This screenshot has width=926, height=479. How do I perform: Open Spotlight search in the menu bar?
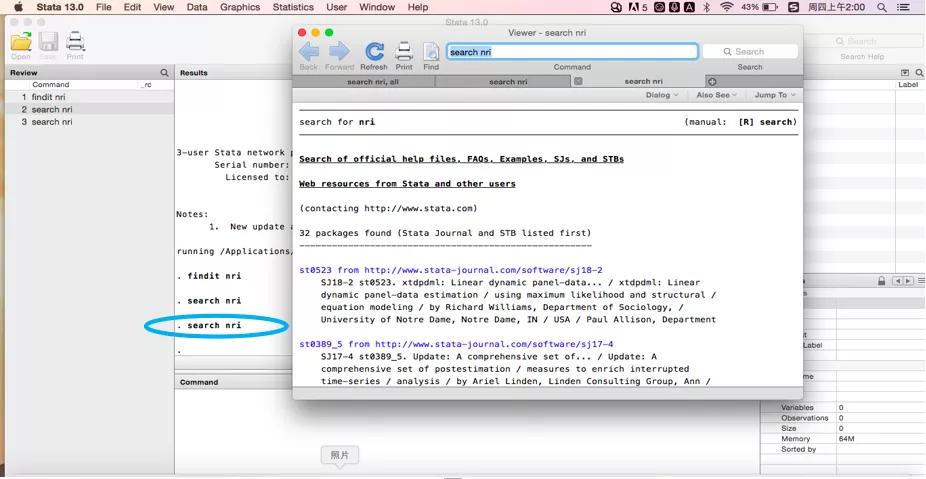pos(882,7)
